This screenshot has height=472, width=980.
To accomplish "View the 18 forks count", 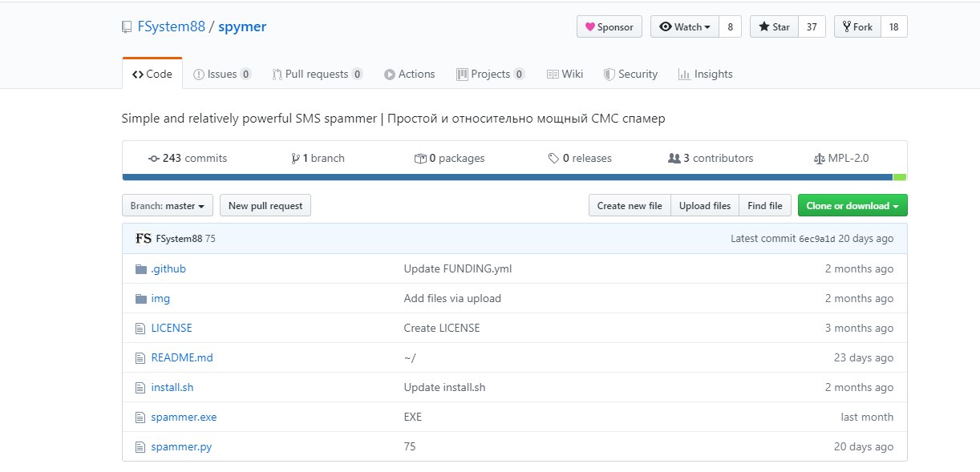I will click(x=894, y=26).
